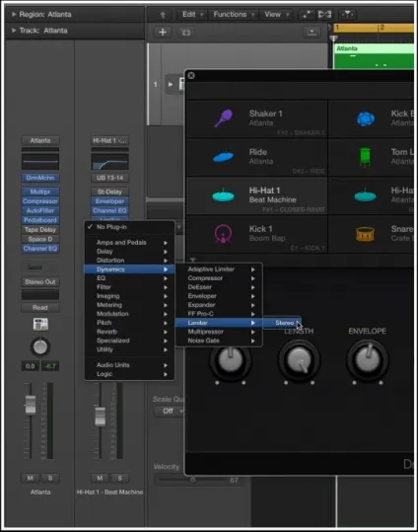Solo the Atlanta channel strip
Image resolution: width=418 pixels, height=532 pixels.
(50, 478)
